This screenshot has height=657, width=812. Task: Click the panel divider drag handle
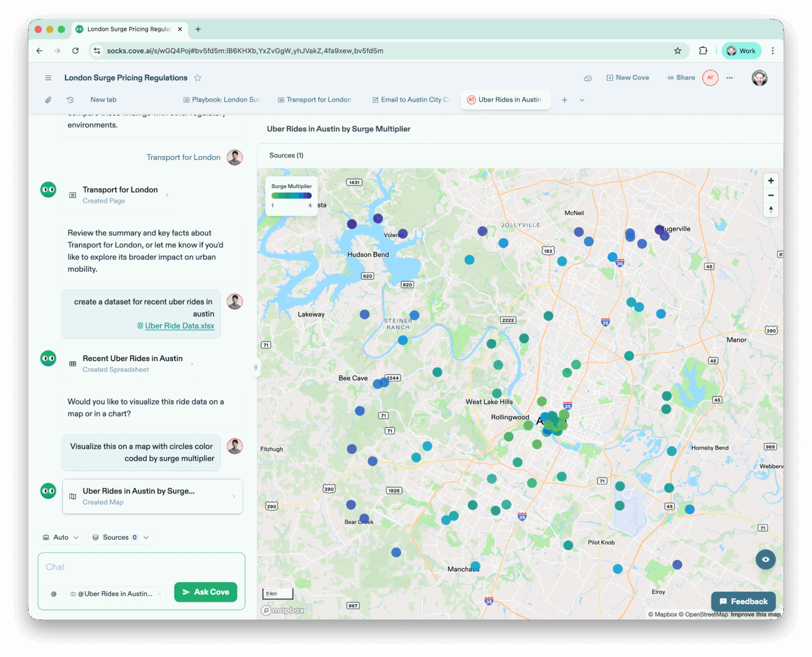click(x=256, y=367)
